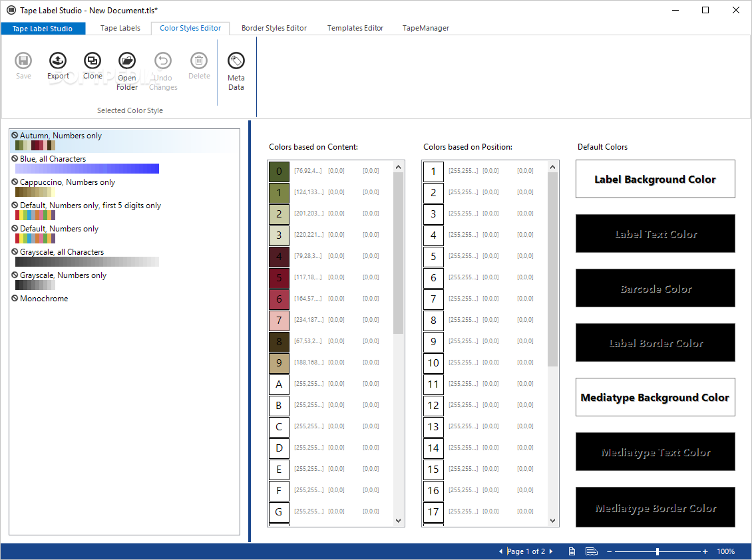Open the Templates Editor tab
The image size is (752, 560).
coord(355,28)
